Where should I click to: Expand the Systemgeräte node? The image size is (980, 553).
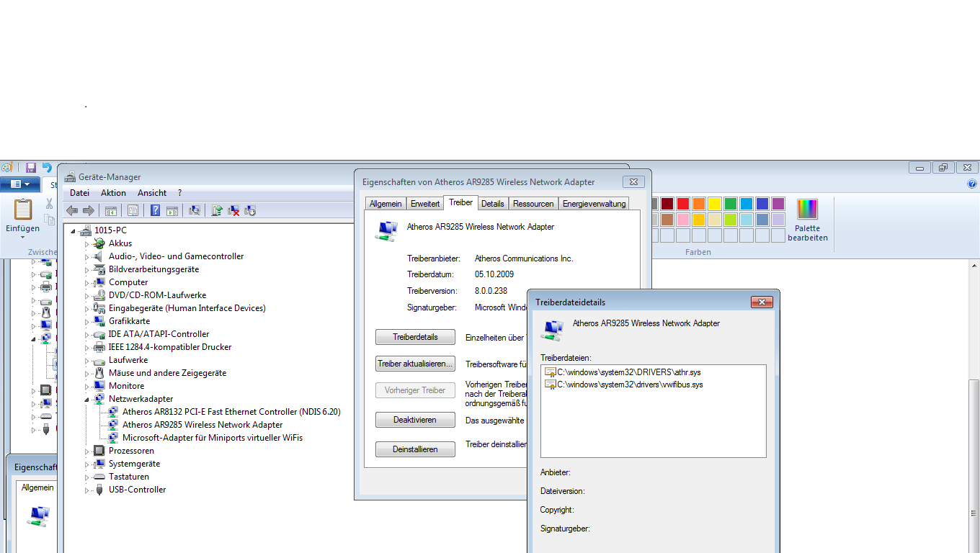(x=87, y=464)
